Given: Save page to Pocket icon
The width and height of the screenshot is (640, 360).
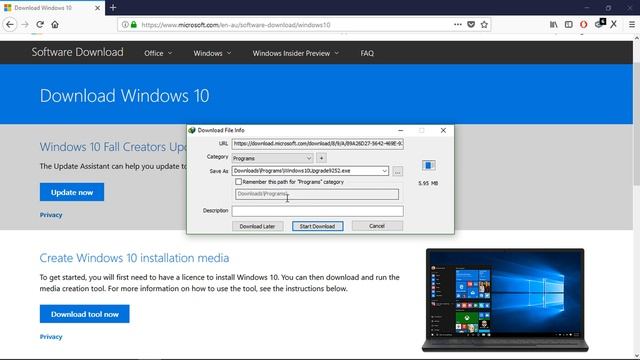Looking at the screenshot, I should [471, 24].
